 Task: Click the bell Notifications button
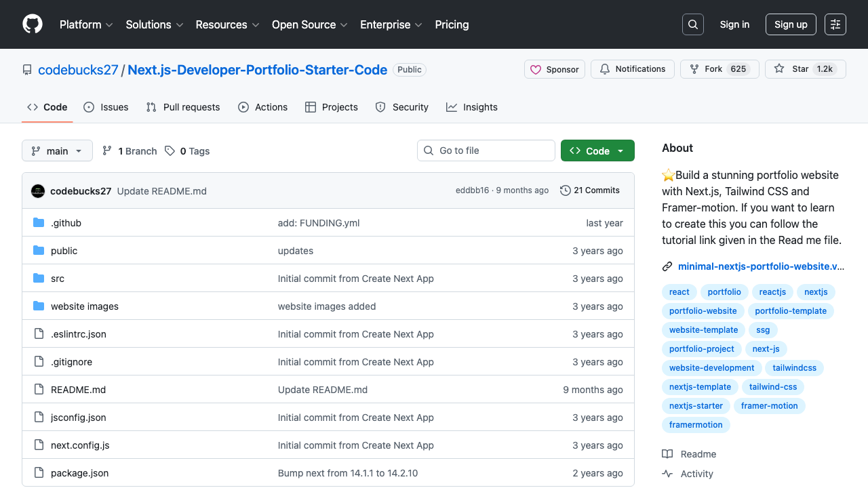tap(633, 69)
